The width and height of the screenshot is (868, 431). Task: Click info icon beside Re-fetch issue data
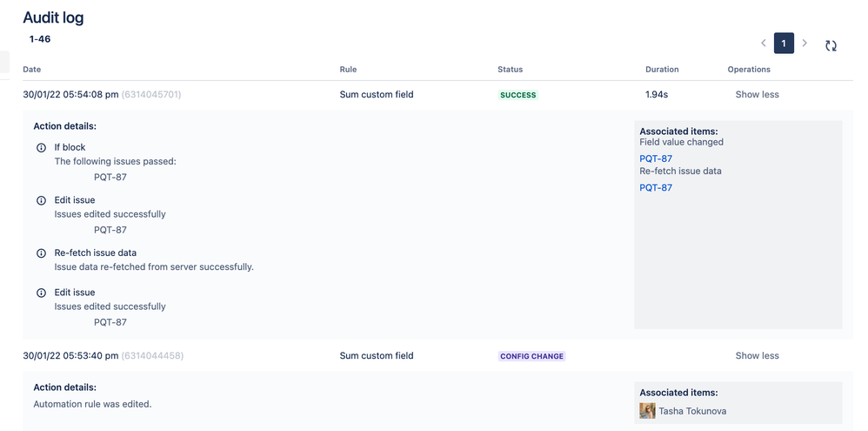41,253
